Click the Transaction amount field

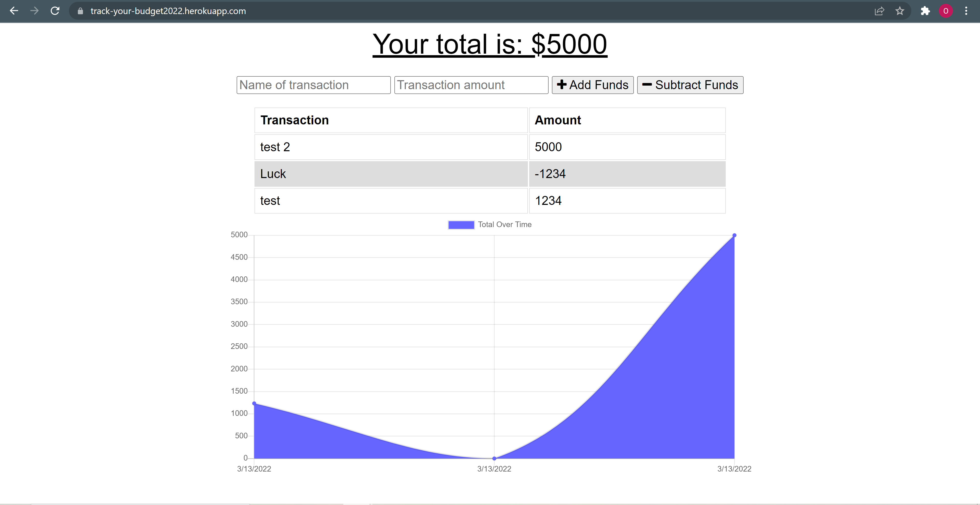click(470, 85)
